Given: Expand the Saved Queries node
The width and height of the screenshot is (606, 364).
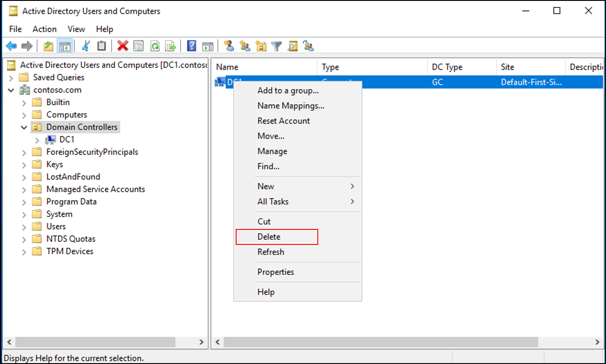Looking at the screenshot, I should coord(11,78).
